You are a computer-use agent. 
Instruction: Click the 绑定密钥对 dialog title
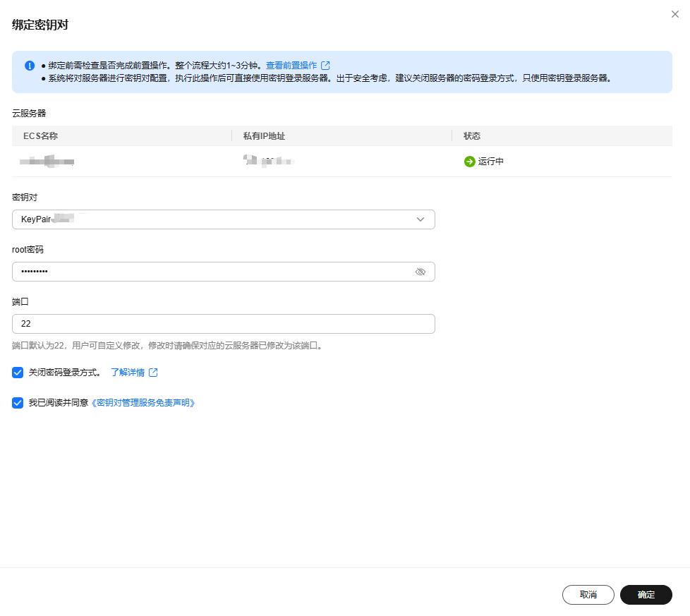point(40,25)
